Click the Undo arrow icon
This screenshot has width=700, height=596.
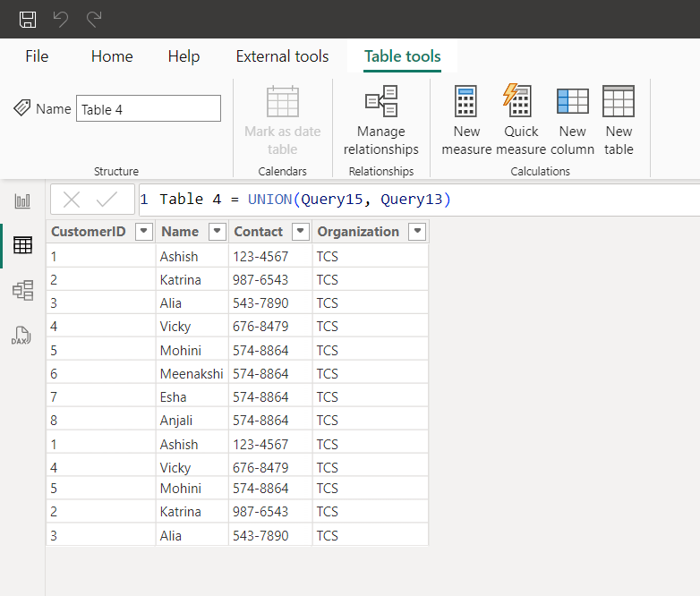pos(61,19)
